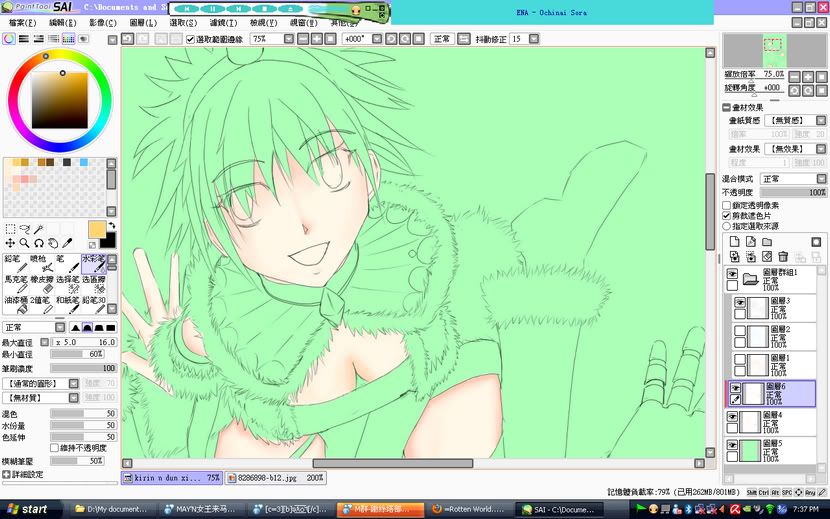Click Windows start button
The height and width of the screenshot is (519, 830).
tap(30, 509)
